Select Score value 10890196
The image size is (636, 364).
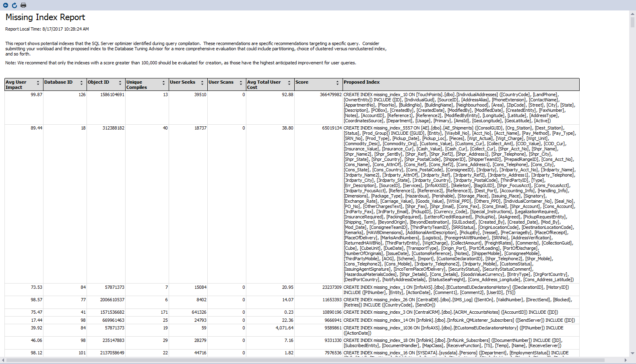[332, 312]
